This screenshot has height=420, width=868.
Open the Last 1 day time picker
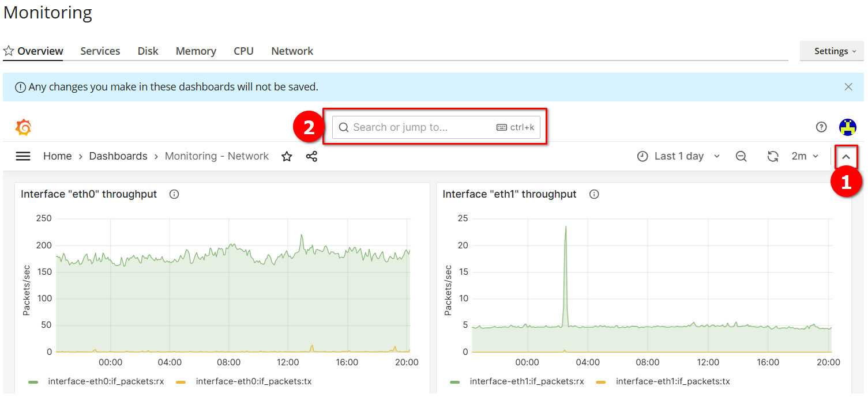(x=679, y=156)
